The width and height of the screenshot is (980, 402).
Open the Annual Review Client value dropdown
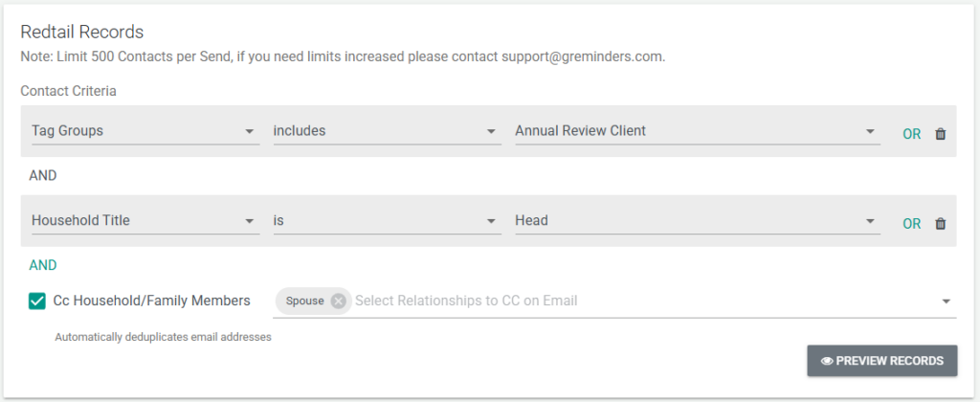(x=697, y=131)
